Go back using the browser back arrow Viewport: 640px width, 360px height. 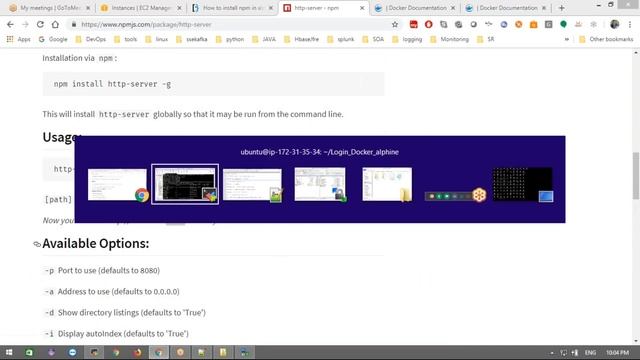coord(10,24)
